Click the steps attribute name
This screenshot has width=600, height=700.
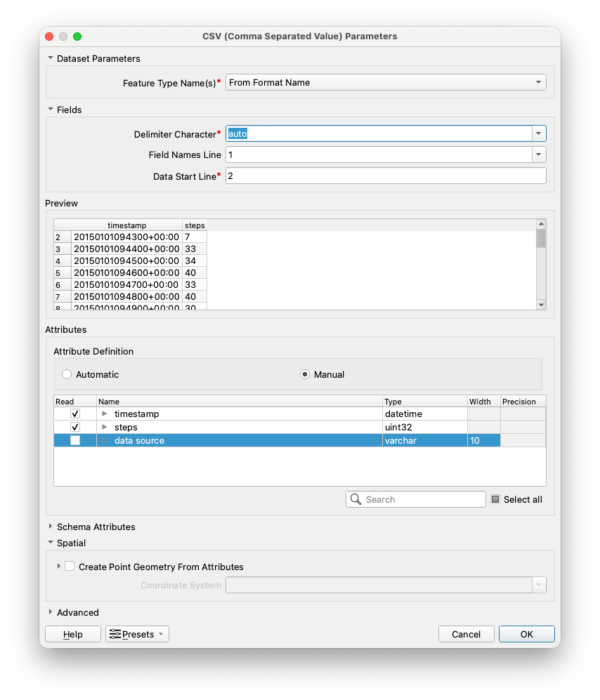pos(126,428)
